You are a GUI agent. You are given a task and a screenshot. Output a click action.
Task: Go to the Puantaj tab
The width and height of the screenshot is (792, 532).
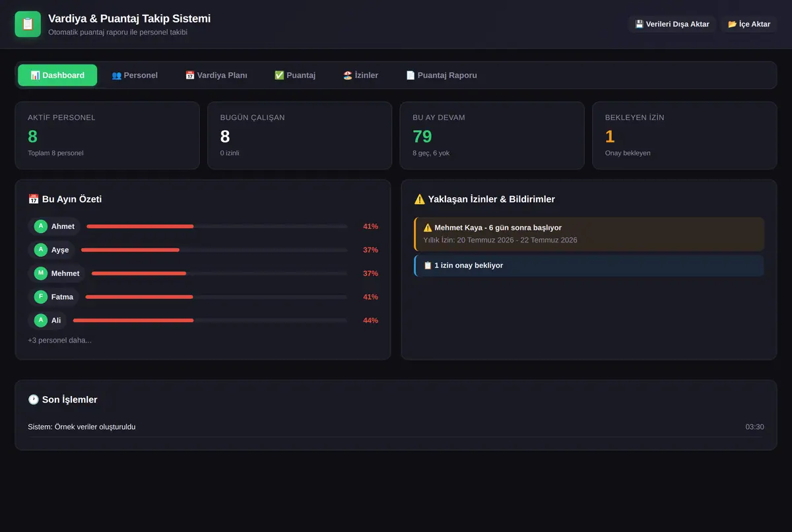tap(295, 75)
